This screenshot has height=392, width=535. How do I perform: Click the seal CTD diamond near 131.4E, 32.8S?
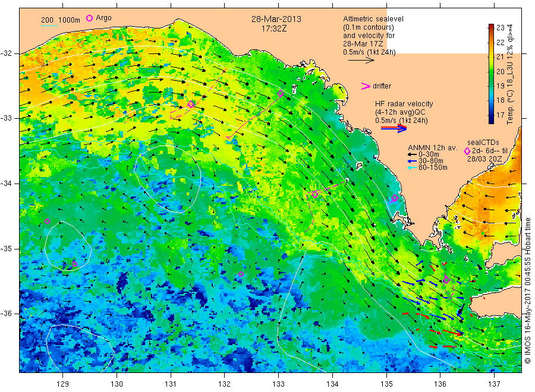pyautogui.click(x=191, y=105)
